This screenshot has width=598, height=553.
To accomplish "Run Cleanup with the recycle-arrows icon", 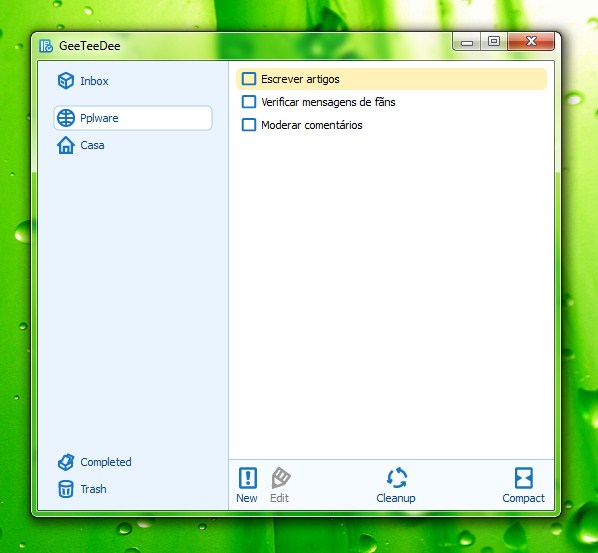I will (397, 478).
